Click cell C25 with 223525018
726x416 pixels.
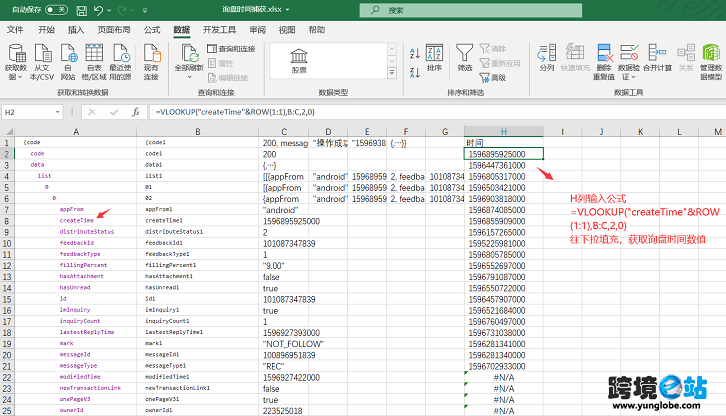point(284,411)
